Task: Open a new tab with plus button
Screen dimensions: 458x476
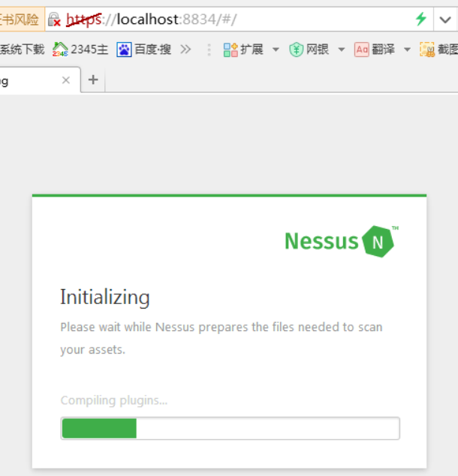Action: point(93,80)
